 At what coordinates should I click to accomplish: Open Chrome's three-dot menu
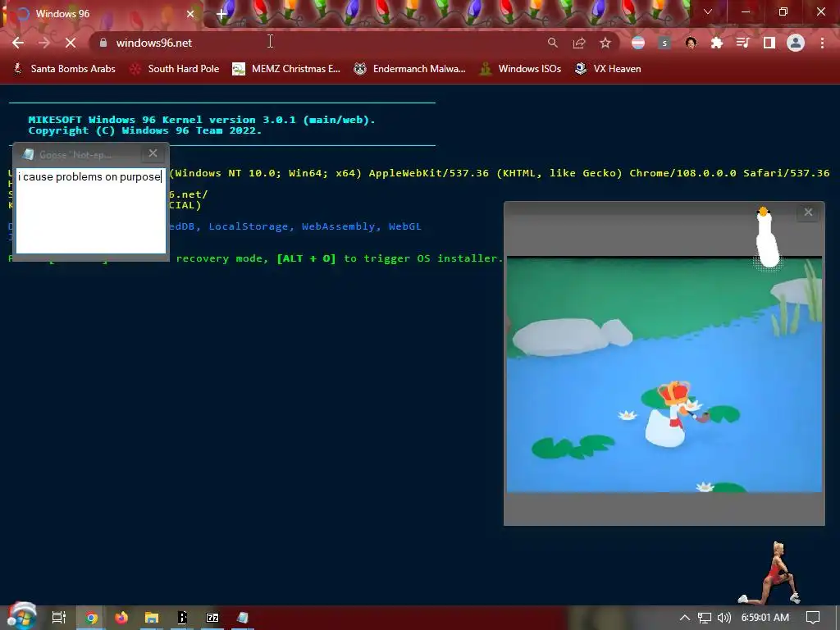click(822, 43)
